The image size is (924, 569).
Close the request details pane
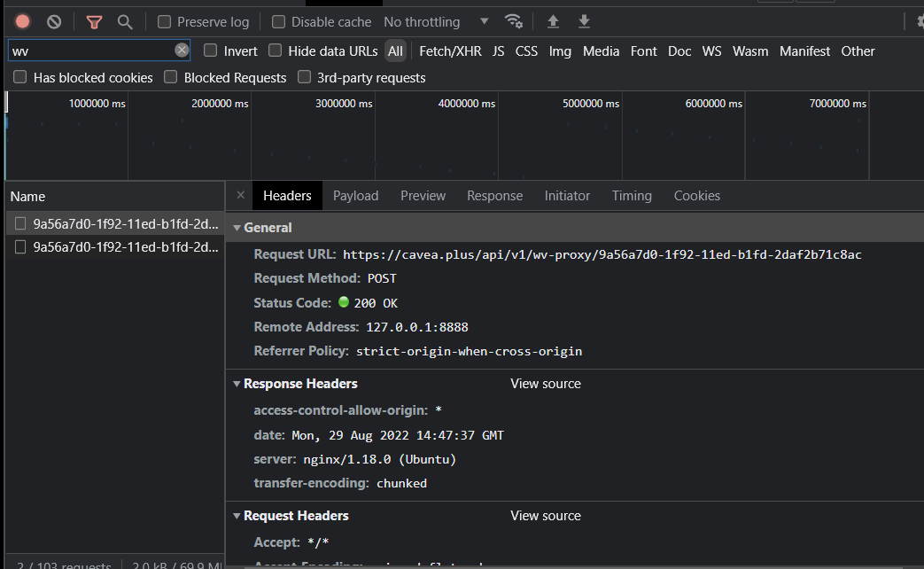tap(240, 196)
